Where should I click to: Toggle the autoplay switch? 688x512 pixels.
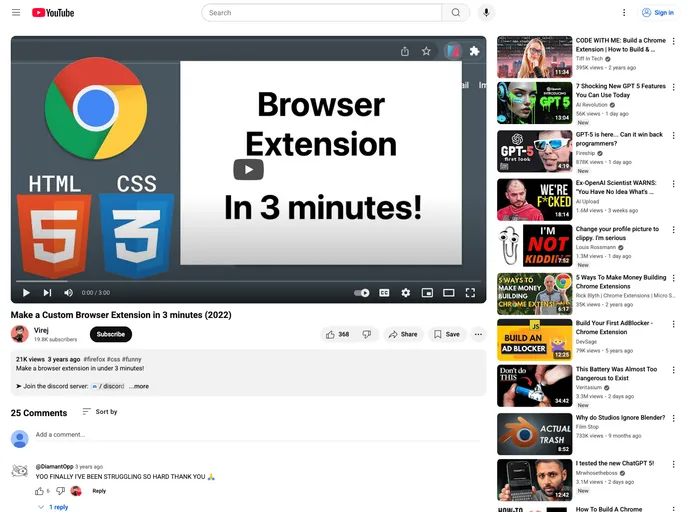point(362,293)
